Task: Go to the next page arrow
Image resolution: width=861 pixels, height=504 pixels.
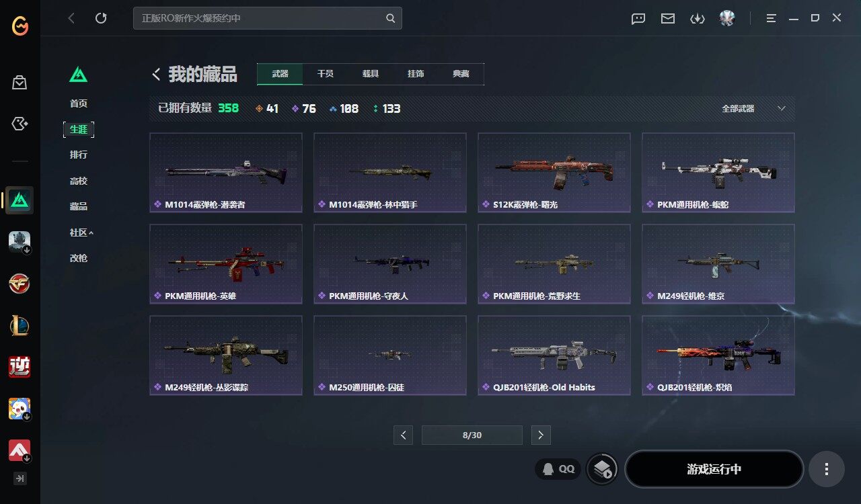Action: (x=541, y=435)
